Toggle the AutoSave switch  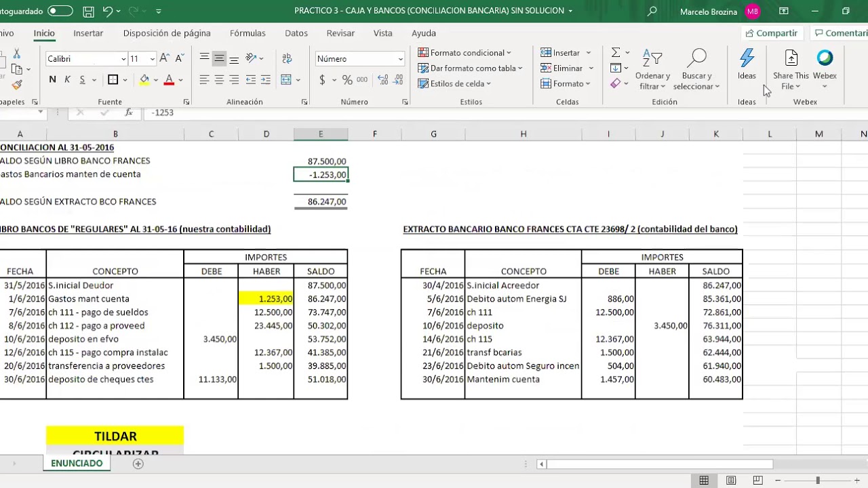(x=60, y=11)
